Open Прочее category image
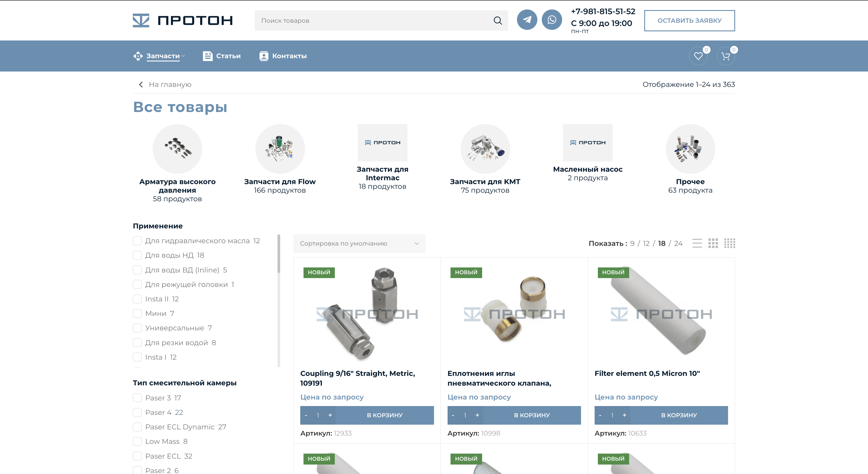The image size is (868, 474). coord(691,149)
